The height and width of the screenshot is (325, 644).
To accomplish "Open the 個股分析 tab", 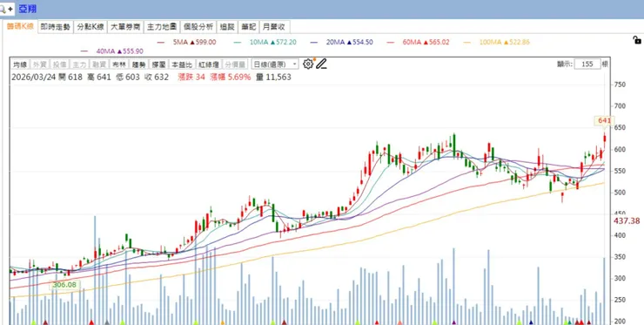I will (x=198, y=27).
